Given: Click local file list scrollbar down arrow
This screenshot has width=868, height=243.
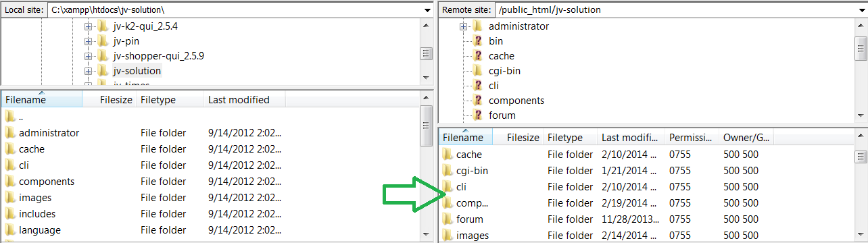Looking at the screenshot, I should click(427, 235).
